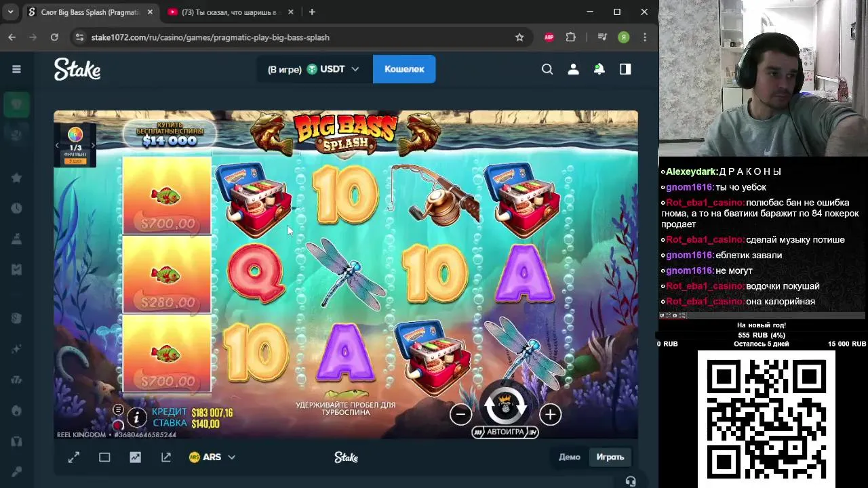Open a new browser tab
The image size is (868, 488).
(312, 12)
